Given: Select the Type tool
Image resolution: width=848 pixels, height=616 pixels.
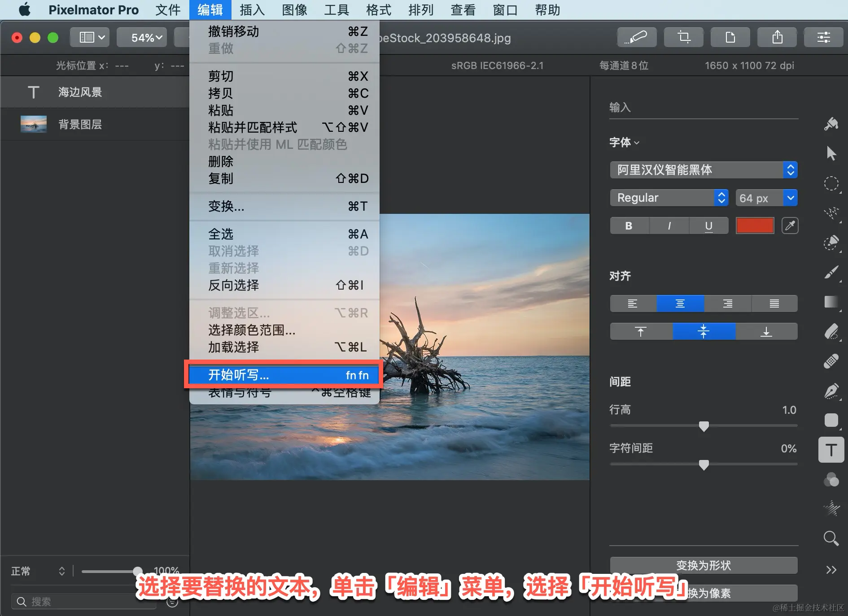Looking at the screenshot, I should coord(831,450).
